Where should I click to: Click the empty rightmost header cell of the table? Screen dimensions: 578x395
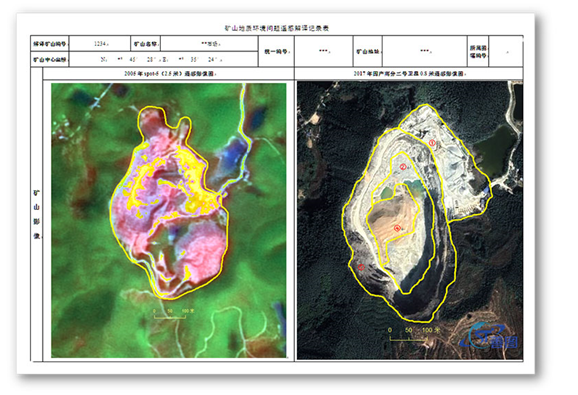(506, 52)
